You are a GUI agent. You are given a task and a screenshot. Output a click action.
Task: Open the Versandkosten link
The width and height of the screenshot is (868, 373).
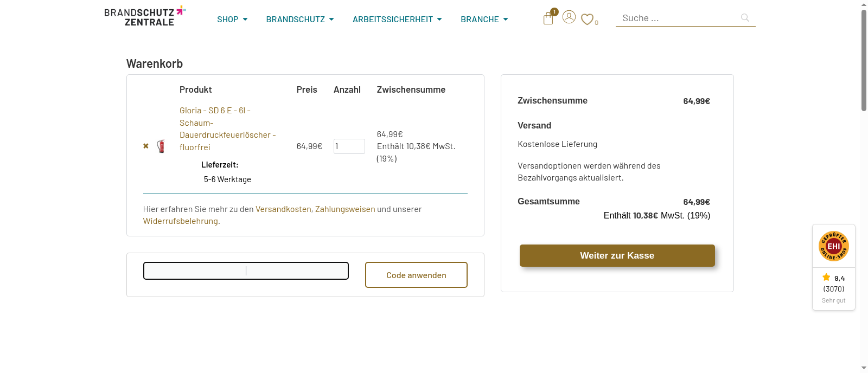click(x=283, y=209)
